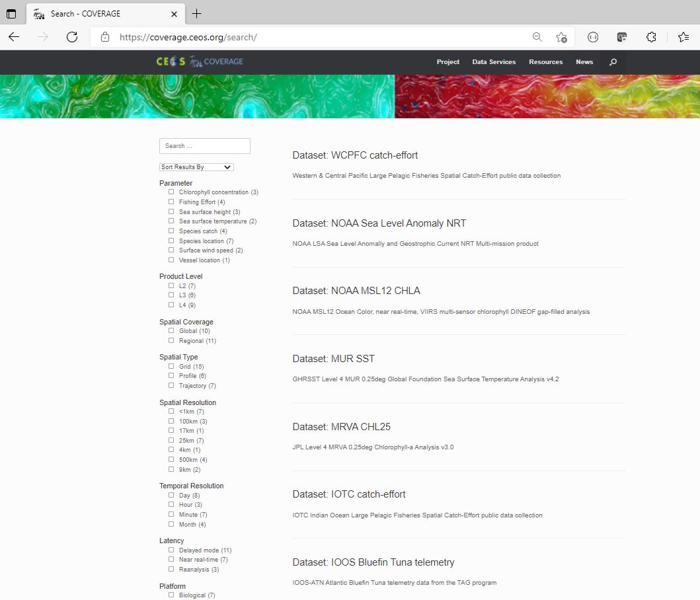This screenshot has height=600, width=700.
Task: Open Dataset: NOAA MSL12 CHLA
Action: tap(356, 291)
